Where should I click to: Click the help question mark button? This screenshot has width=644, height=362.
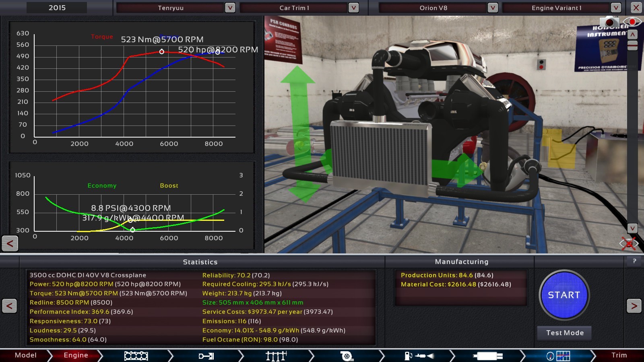(634, 261)
